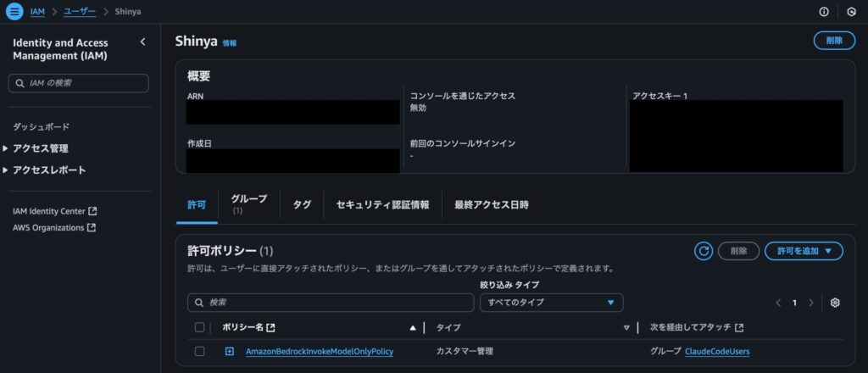Open the ClaudeCodeUsers group link
Image resolution: width=868 pixels, height=373 pixels.
coord(717,352)
